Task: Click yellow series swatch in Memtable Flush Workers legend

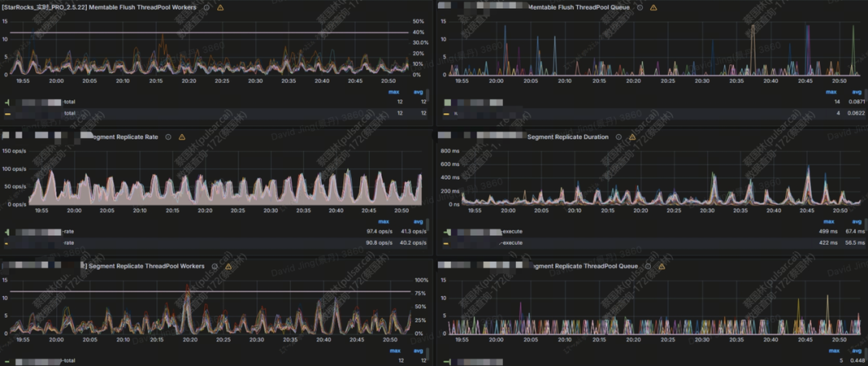Action: tap(7, 113)
